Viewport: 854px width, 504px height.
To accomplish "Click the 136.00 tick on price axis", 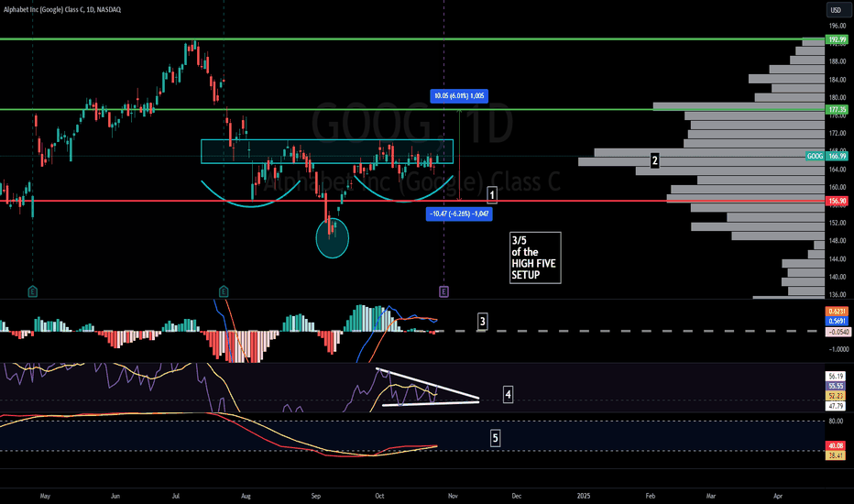I will tap(838, 295).
